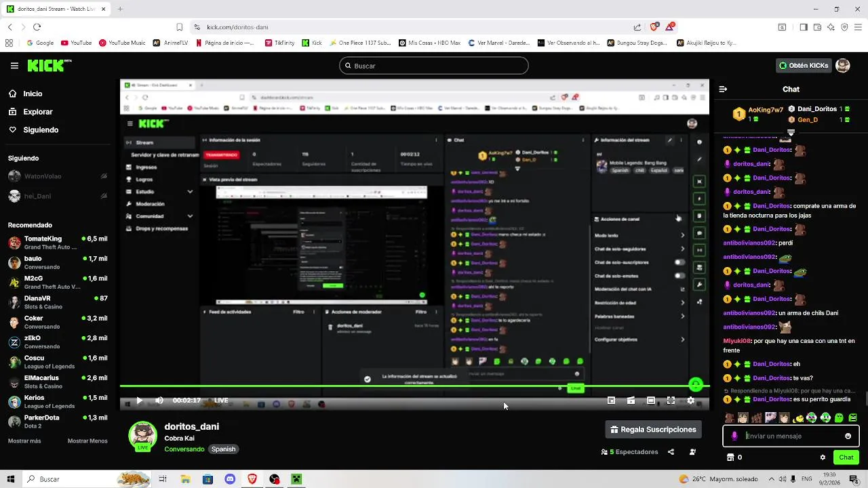The height and width of the screenshot is (488, 868).
Task: Click Mostrar más
Action: click(x=24, y=441)
